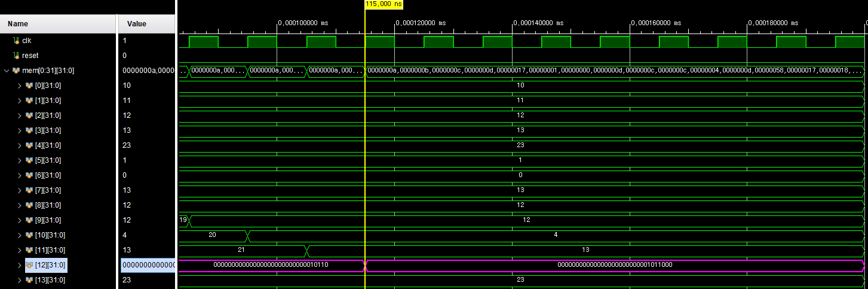Collapse the mem[0:31][31:0] array
Viewport: 868px width, 289px height.
click(x=7, y=71)
